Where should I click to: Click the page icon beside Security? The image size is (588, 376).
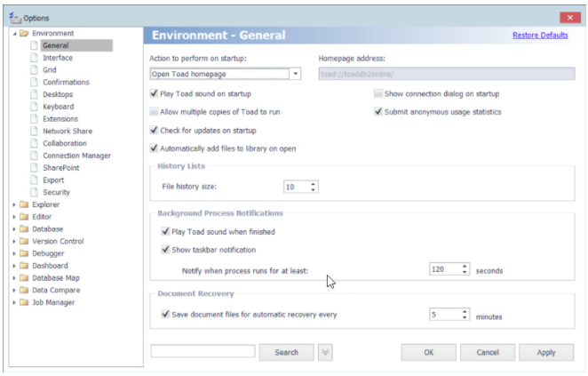[x=34, y=192]
